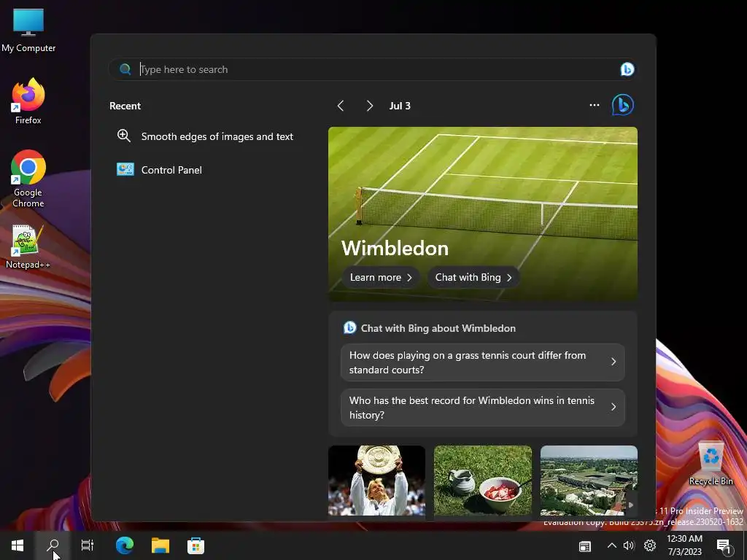The image size is (747, 560).
Task: Show hidden tray icons with up chevron
Action: coord(612,545)
